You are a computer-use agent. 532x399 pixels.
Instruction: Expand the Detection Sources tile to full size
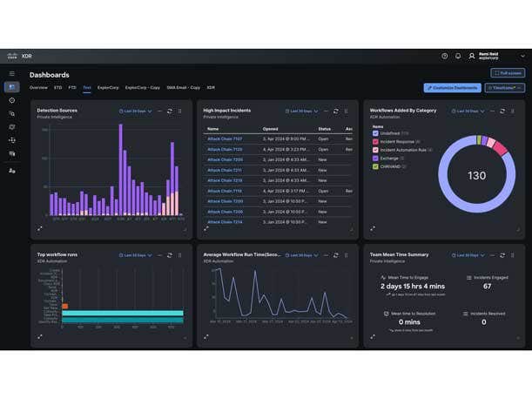click(x=40, y=228)
